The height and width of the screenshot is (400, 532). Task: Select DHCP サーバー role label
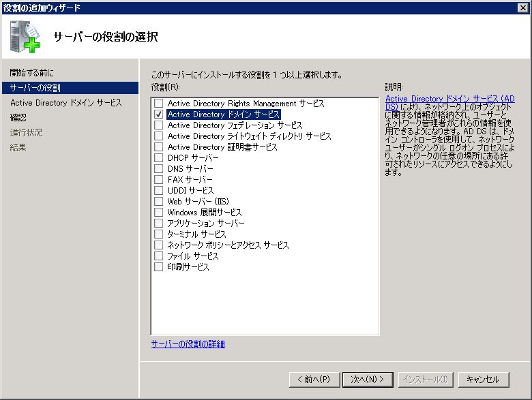193,157
